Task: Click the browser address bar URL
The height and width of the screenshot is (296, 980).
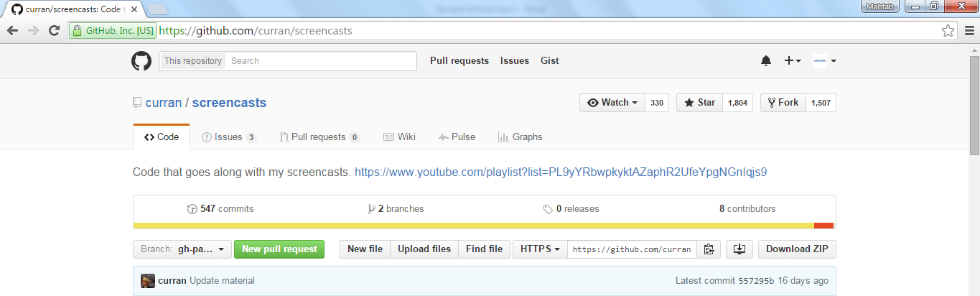Action: click(255, 31)
